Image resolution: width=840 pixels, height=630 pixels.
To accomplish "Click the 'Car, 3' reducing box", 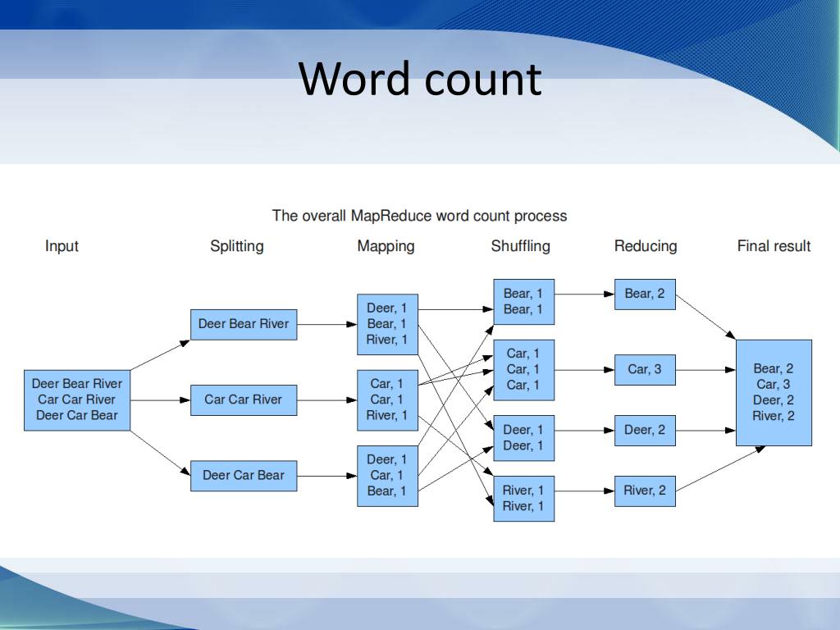I will pos(645,370).
